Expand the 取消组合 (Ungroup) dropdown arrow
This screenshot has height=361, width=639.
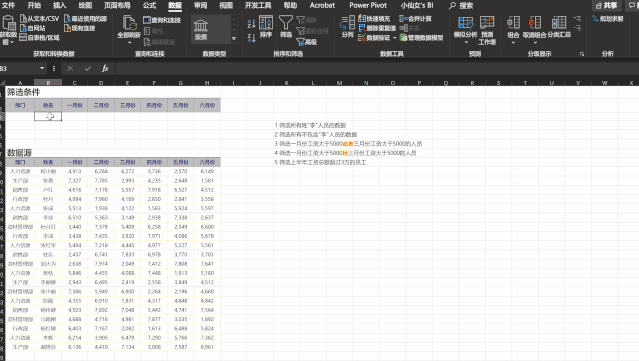point(535,42)
